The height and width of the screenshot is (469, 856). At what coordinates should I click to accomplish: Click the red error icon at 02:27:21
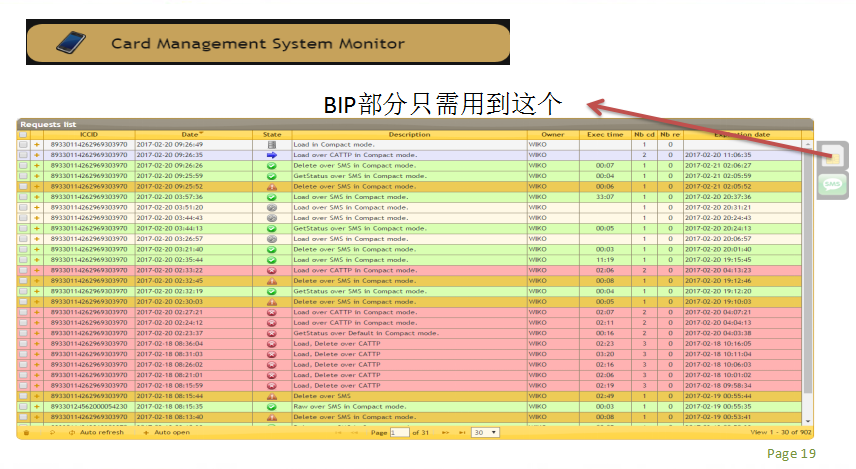click(271, 312)
